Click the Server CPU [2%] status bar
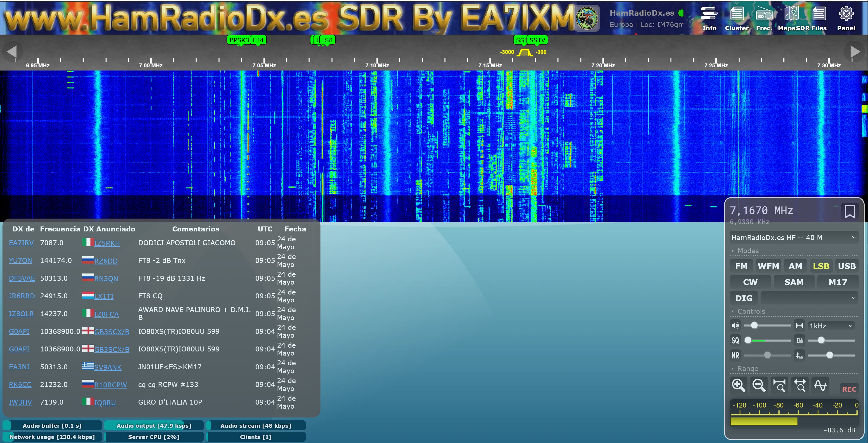The image size is (868, 443). click(x=154, y=437)
